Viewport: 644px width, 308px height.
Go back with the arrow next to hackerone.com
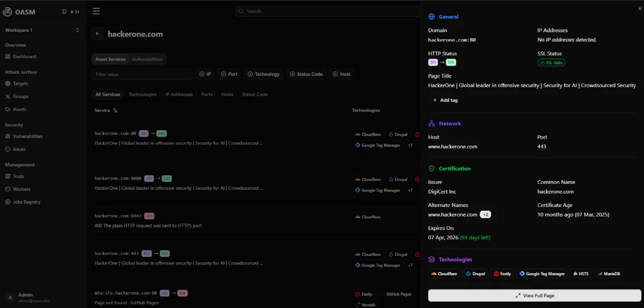click(x=98, y=33)
